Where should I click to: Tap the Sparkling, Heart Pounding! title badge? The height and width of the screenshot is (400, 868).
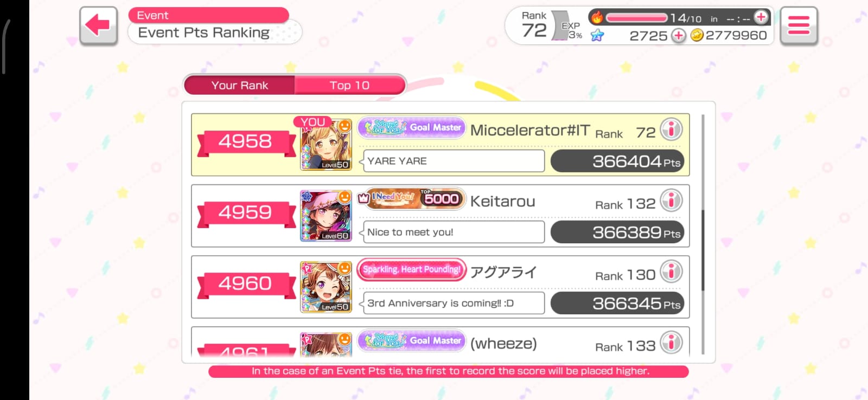click(412, 269)
